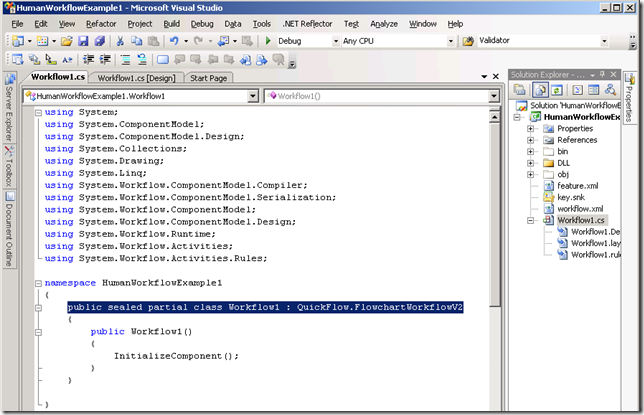Open the Server Explorer side tab
The width and height of the screenshot is (644, 415).
pyautogui.click(x=9, y=108)
